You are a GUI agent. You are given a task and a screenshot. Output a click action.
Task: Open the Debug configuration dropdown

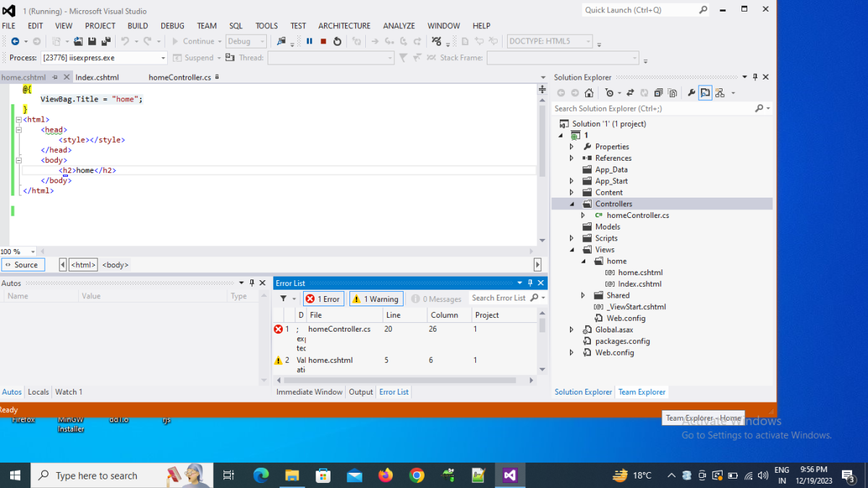tap(247, 41)
